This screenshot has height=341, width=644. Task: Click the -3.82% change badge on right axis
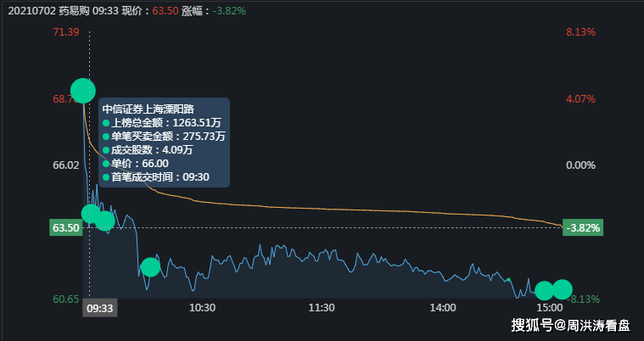pyautogui.click(x=584, y=227)
